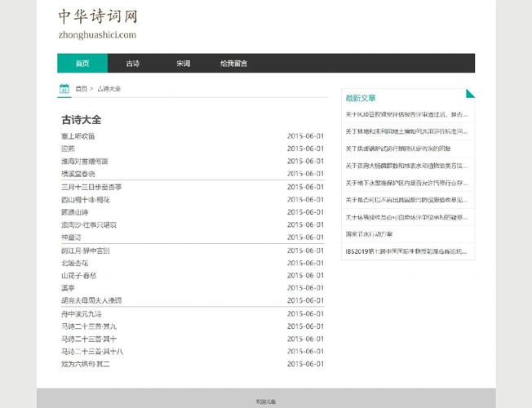Click the 最新文章 sidebar heading
This screenshot has height=408, width=532.
[x=361, y=98]
